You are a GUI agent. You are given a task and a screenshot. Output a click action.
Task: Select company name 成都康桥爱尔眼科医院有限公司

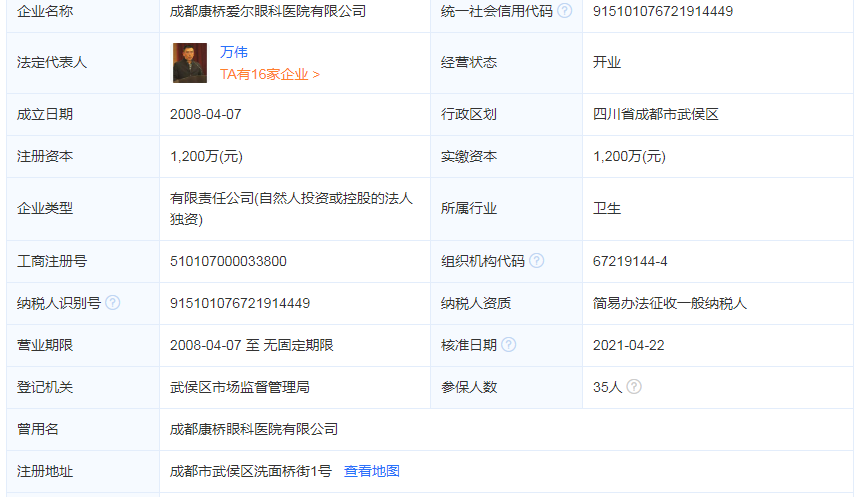(268, 11)
